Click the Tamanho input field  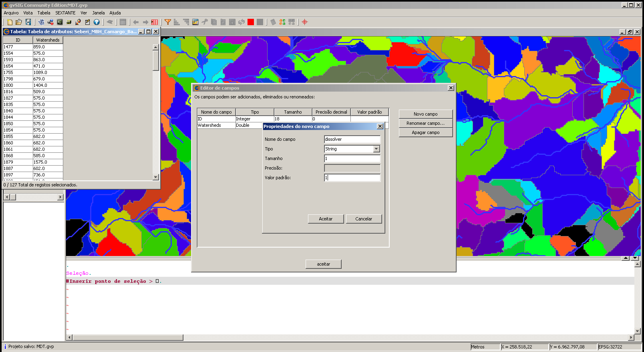(352, 158)
